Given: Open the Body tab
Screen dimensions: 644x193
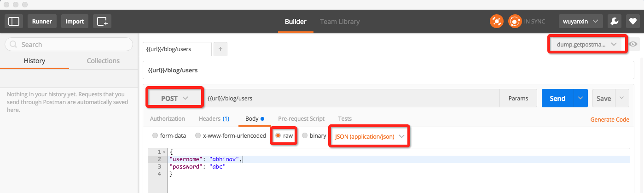Looking at the screenshot, I should 255,119.
